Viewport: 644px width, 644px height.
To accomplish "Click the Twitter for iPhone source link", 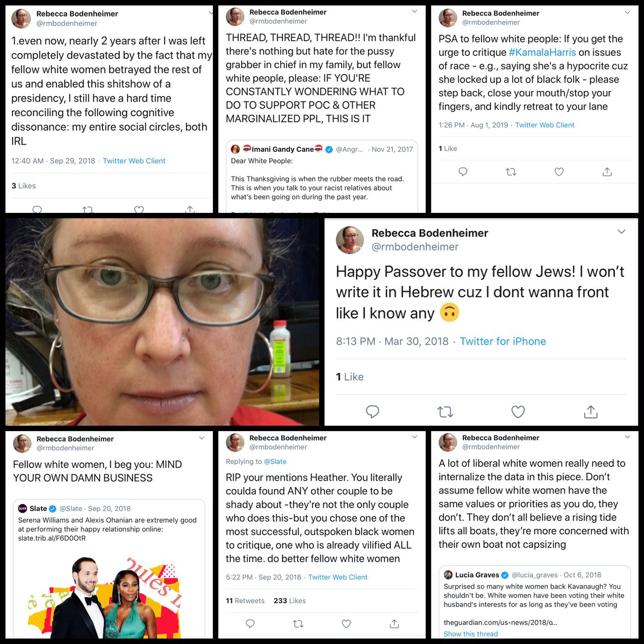I will (503, 341).
